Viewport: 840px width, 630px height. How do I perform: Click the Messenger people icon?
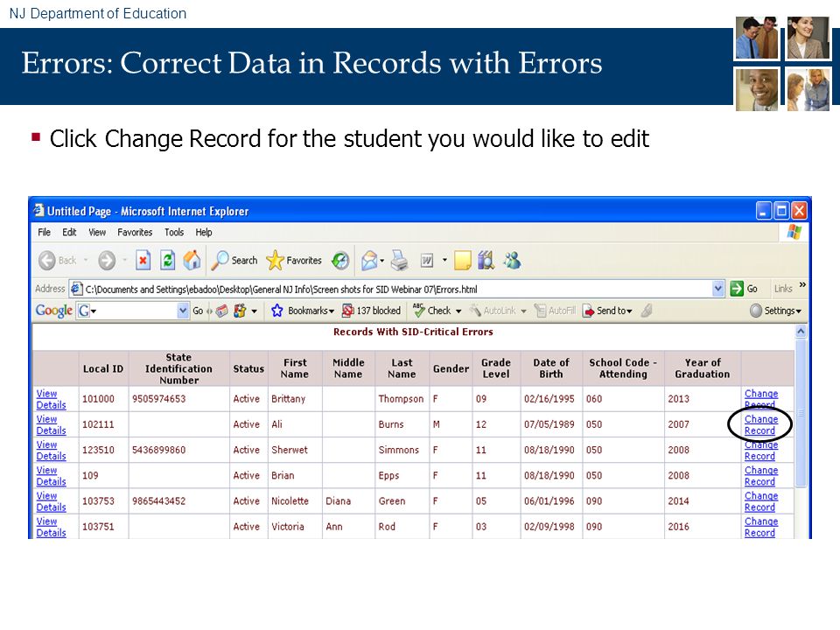click(x=512, y=261)
